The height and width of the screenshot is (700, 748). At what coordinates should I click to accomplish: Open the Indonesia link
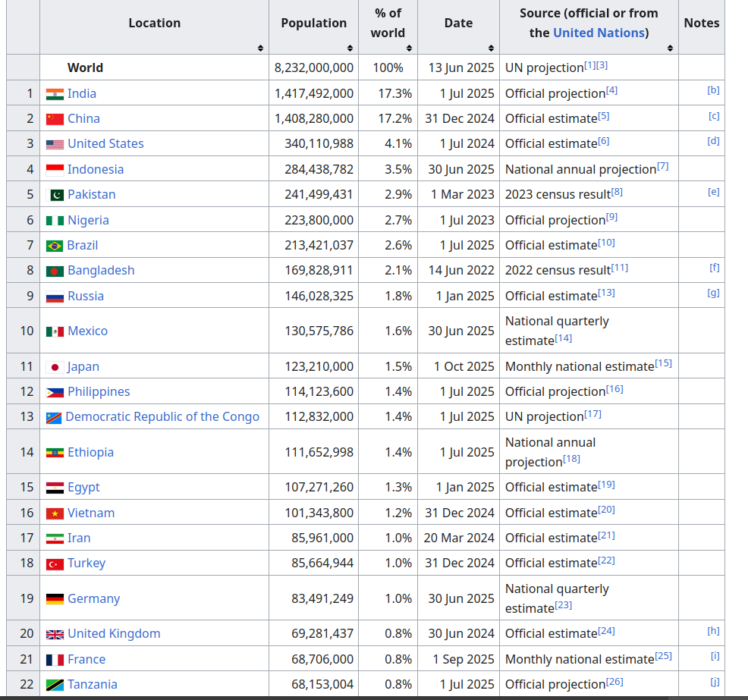(96, 169)
